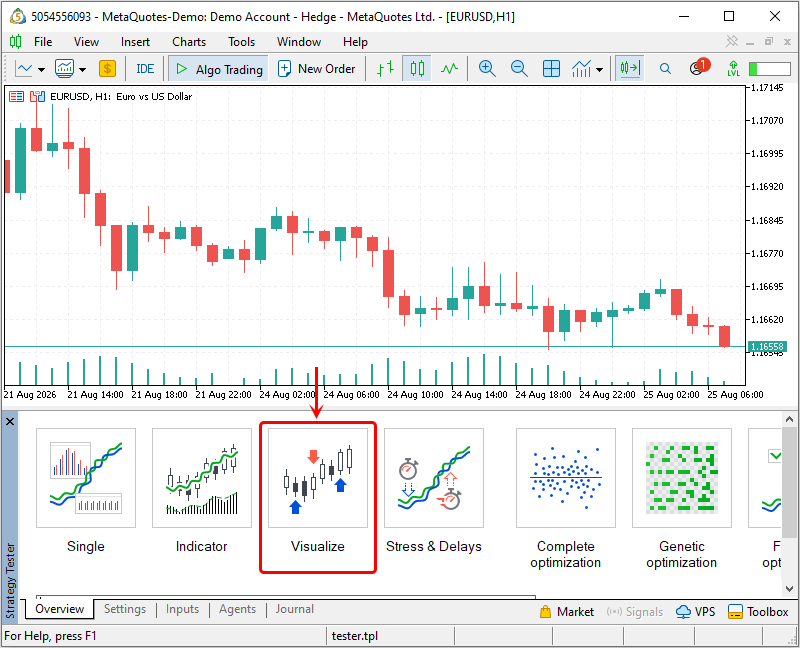Open the search magnifier
This screenshot has height=648, width=800.
tap(665, 68)
